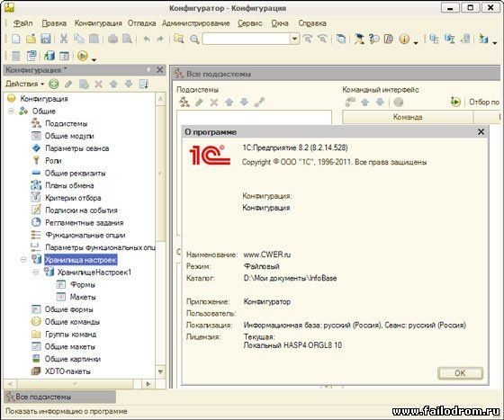
Task: Open the Отладка menu
Action: [142, 23]
